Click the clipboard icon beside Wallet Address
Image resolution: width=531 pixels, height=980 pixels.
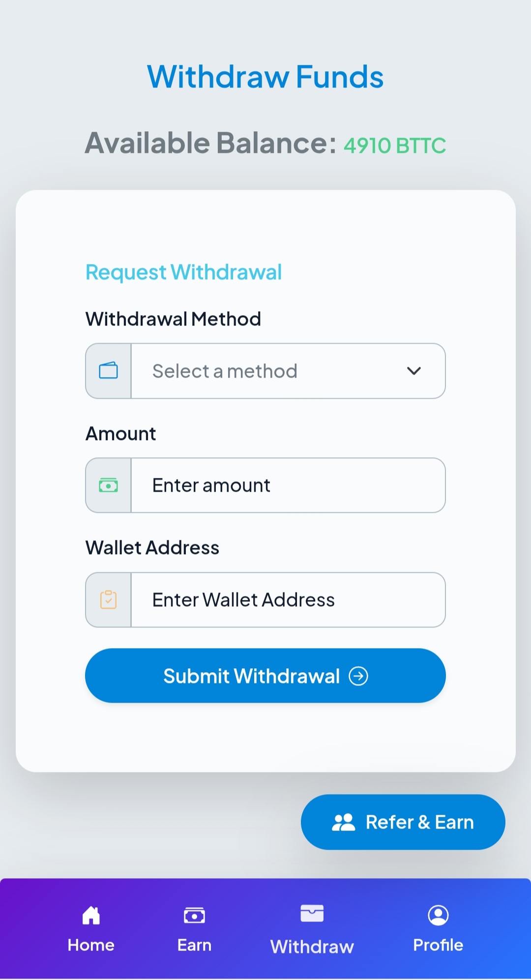108,600
